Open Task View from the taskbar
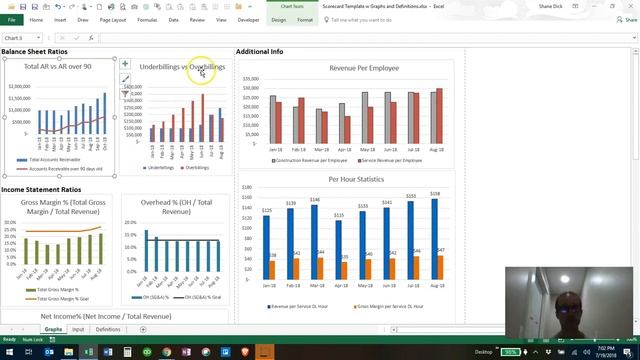This screenshot has width=640, height=360. [28, 352]
